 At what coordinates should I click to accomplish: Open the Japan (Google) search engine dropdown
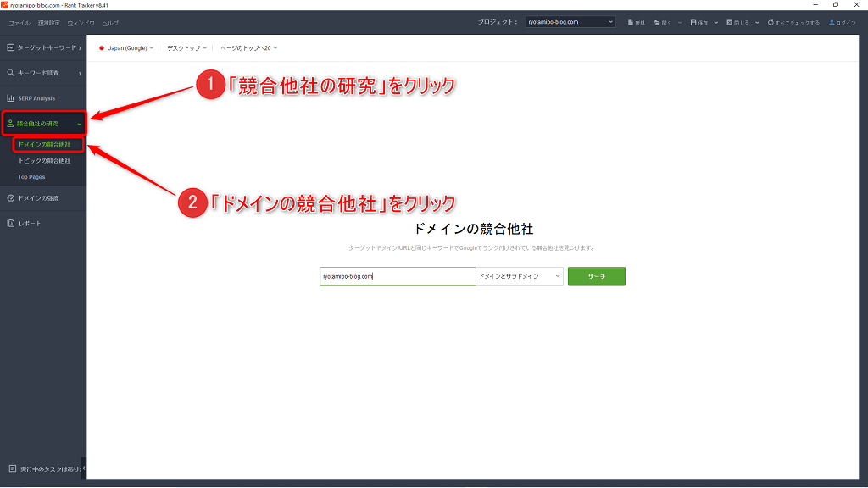[127, 48]
